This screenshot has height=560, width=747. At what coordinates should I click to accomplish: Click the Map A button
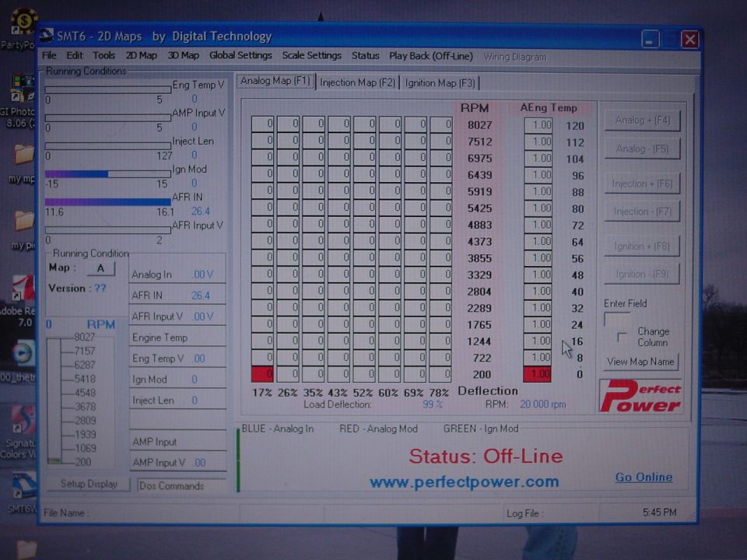click(100, 268)
